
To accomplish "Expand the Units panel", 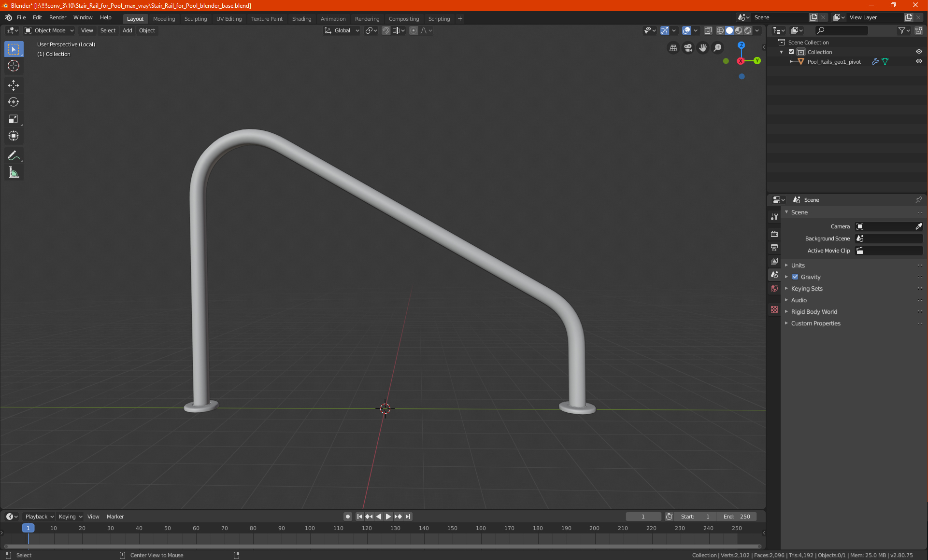I will click(798, 266).
